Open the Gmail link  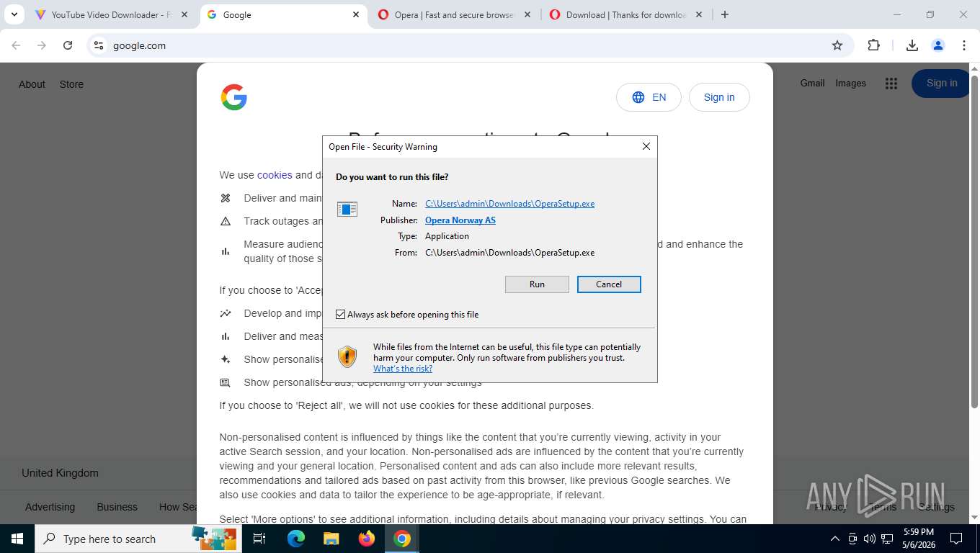click(x=812, y=84)
